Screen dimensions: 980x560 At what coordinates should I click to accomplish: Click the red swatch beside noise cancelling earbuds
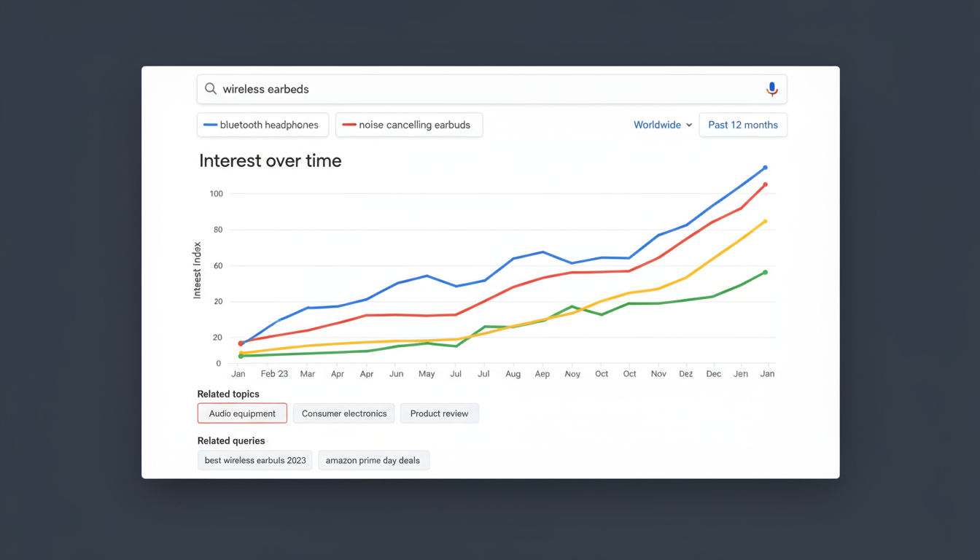pyautogui.click(x=349, y=125)
